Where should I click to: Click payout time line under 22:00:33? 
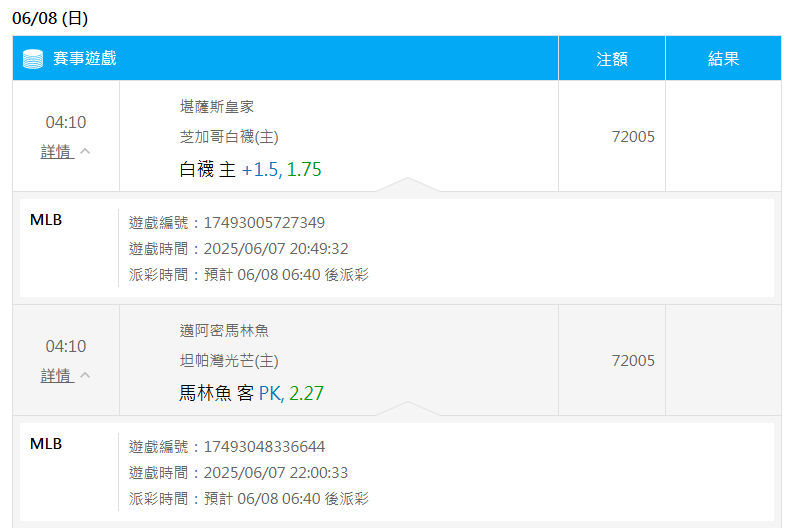(x=249, y=499)
